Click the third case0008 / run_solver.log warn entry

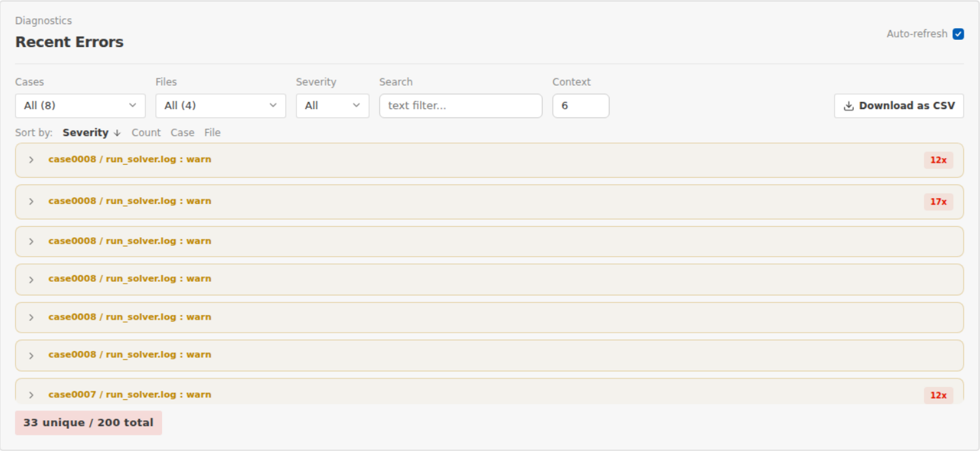(489, 242)
